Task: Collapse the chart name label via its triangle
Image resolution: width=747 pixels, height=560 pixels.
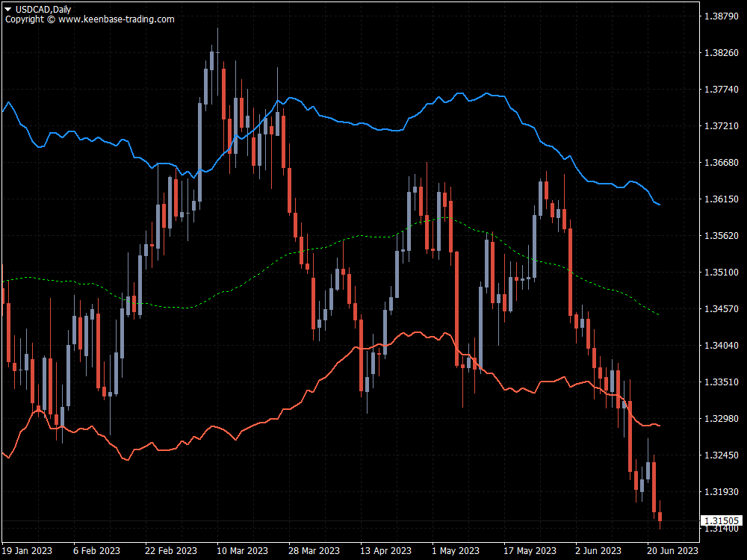Action: (7, 8)
